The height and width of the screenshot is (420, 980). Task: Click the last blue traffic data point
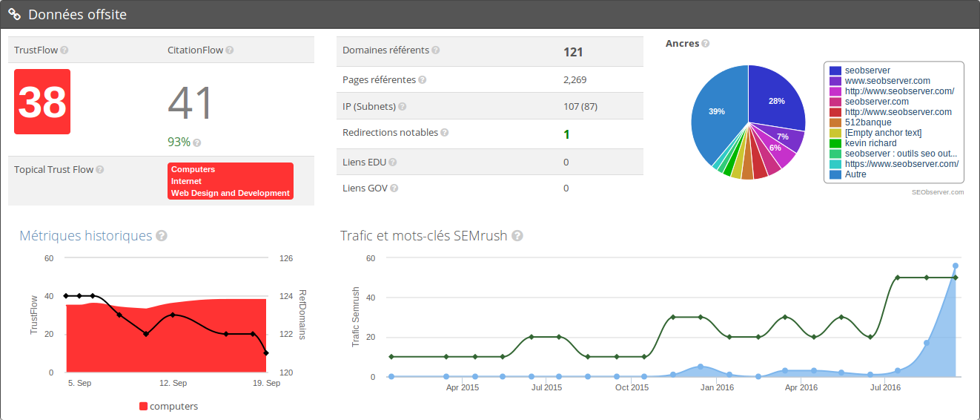pyautogui.click(x=956, y=266)
